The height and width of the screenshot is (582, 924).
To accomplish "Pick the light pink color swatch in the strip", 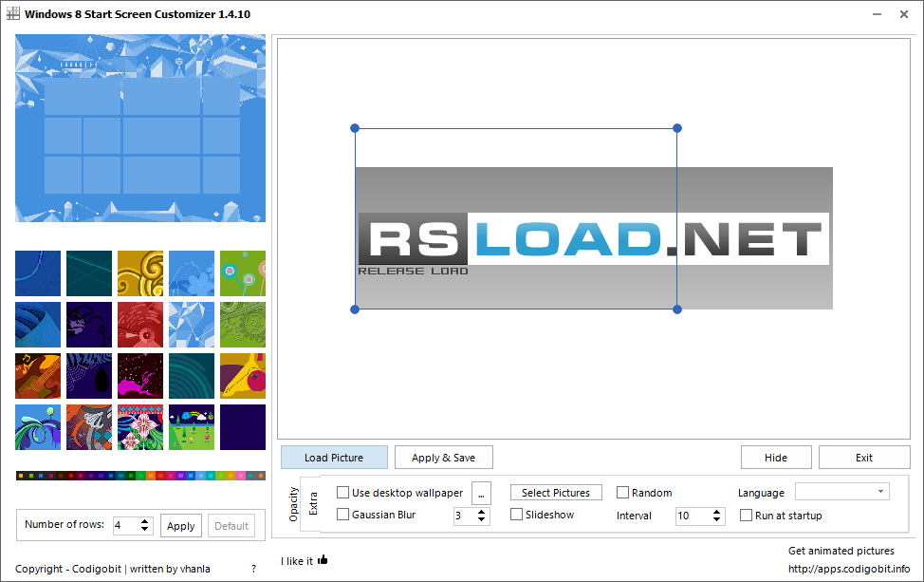I will pyautogui.click(x=241, y=476).
